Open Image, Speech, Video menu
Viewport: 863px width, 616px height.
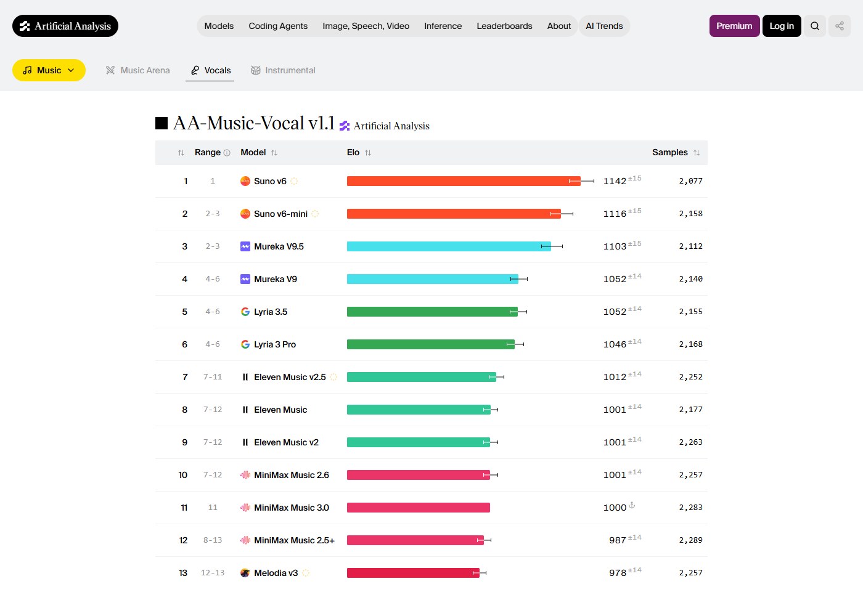(366, 26)
